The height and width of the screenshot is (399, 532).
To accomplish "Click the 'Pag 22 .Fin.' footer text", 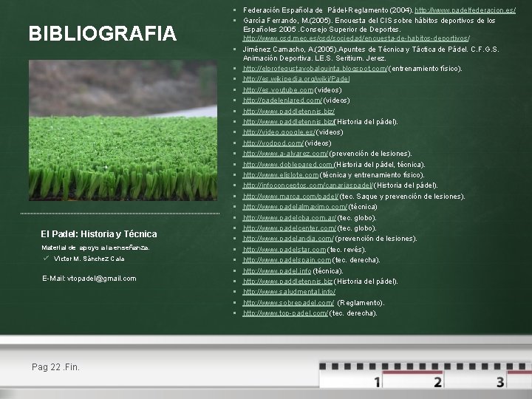I will pos(55,367).
